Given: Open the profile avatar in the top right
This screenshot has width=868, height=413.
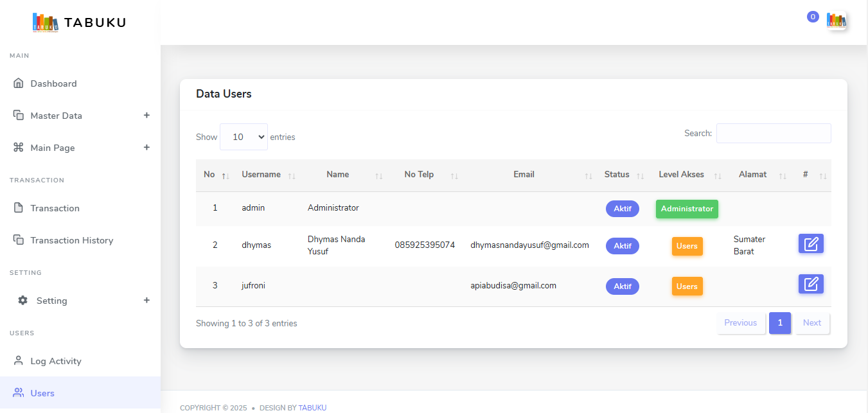Looking at the screenshot, I should 837,21.
